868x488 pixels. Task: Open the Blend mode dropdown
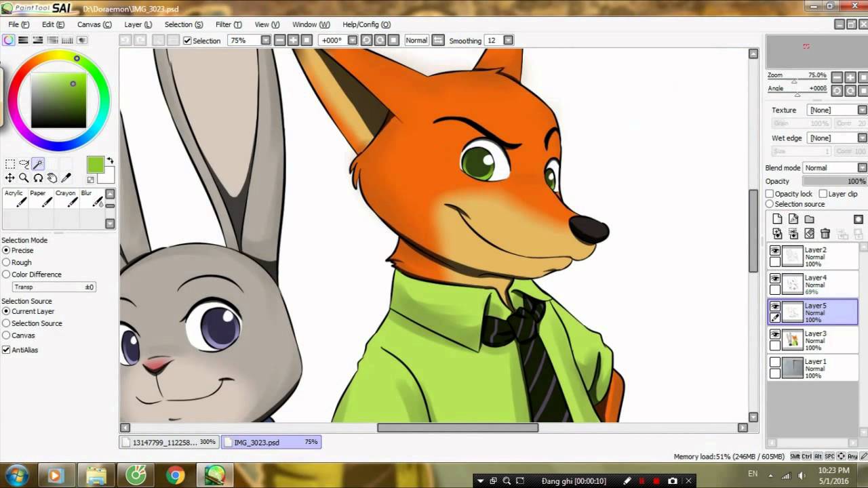(x=863, y=167)
